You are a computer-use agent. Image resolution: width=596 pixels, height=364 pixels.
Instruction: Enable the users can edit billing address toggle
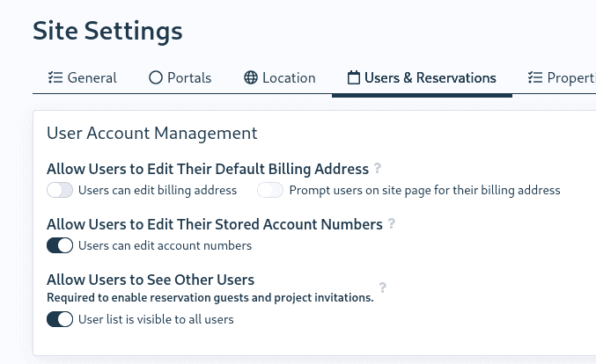click(x=60, y=190)
